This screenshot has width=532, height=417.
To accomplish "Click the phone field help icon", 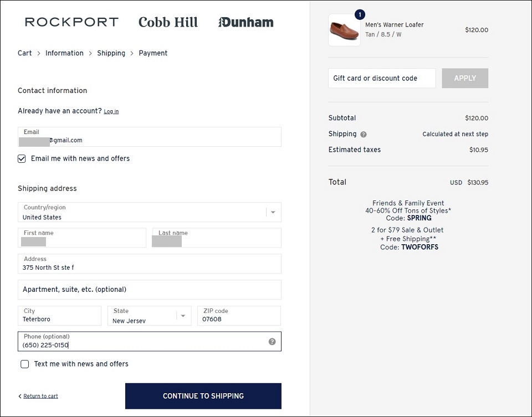I will (272, 341).
